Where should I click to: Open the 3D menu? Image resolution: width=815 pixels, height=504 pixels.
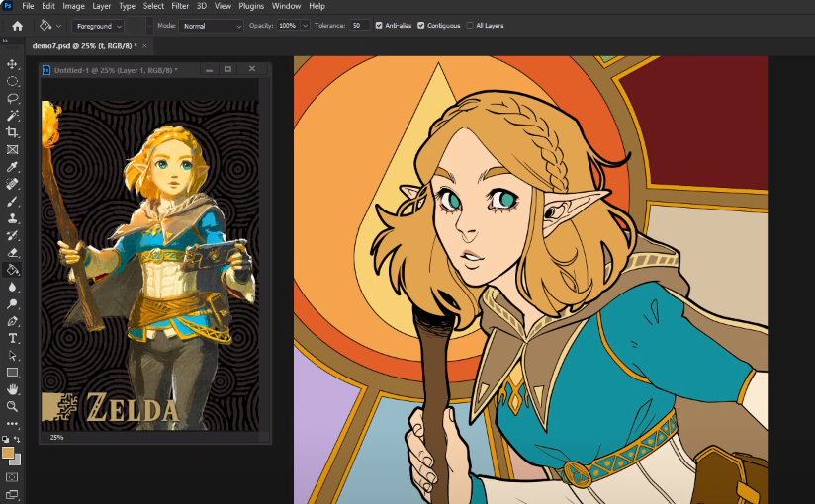202,6
